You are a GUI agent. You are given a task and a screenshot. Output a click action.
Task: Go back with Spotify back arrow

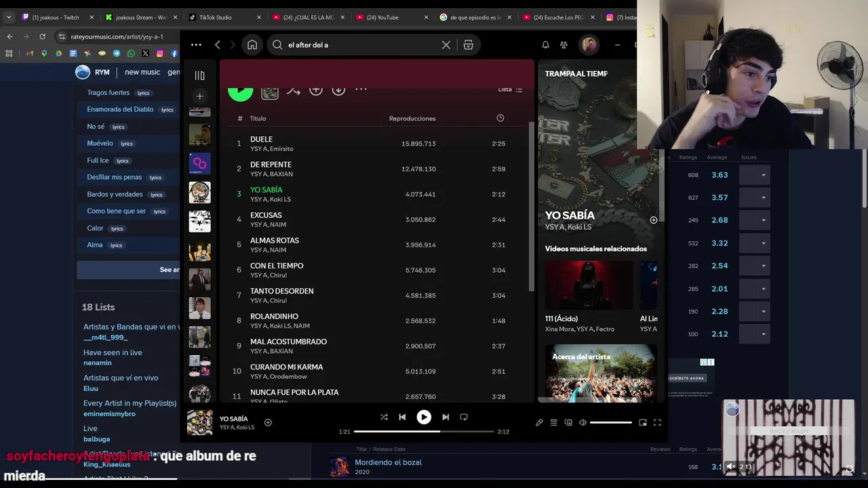pos(217,45)
